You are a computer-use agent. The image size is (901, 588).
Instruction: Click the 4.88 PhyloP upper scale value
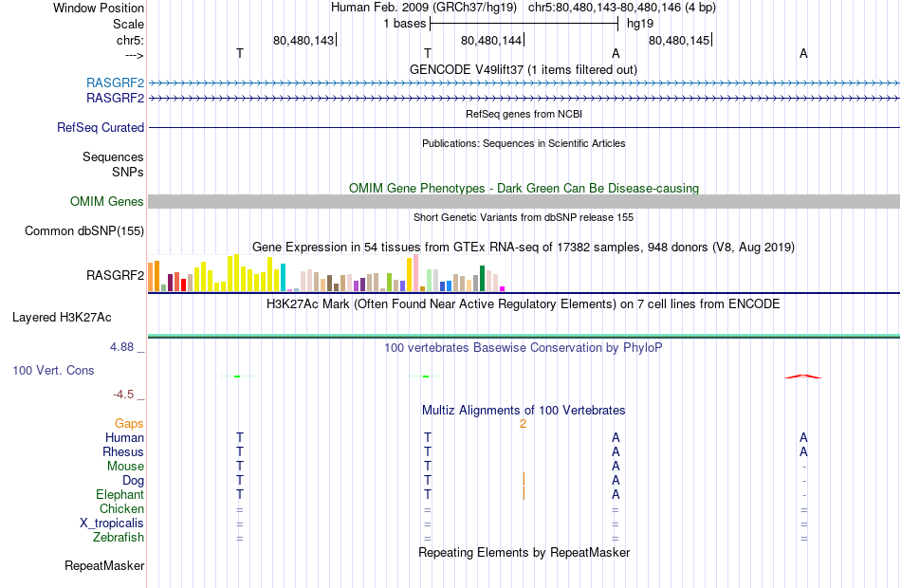coord(121,347)
